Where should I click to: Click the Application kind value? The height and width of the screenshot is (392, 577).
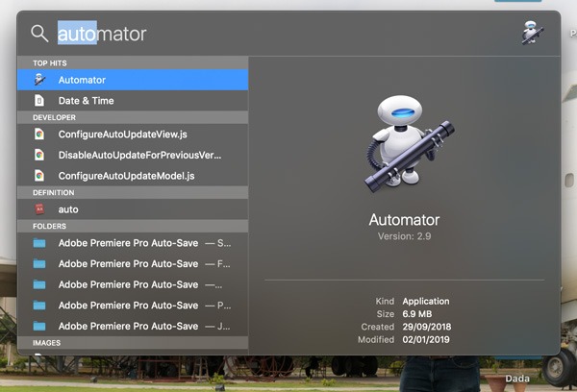(x=426, y=301)
